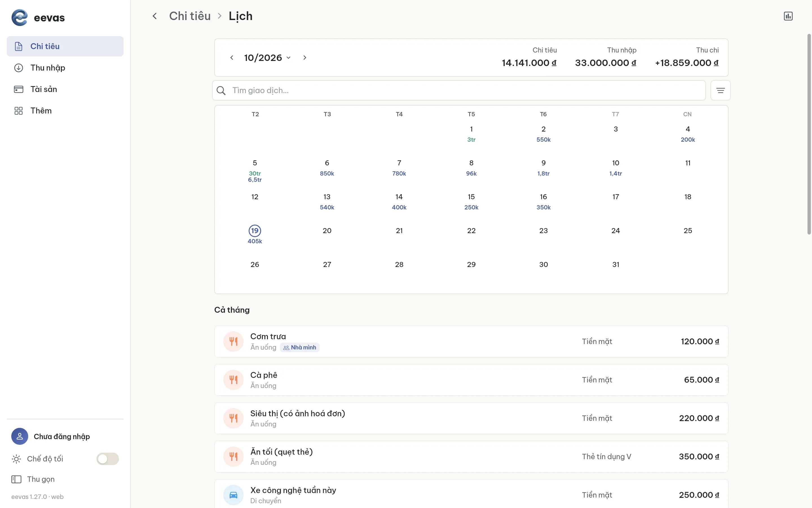Click the Thu gọn sidebar collapse icon

[16, 479]
